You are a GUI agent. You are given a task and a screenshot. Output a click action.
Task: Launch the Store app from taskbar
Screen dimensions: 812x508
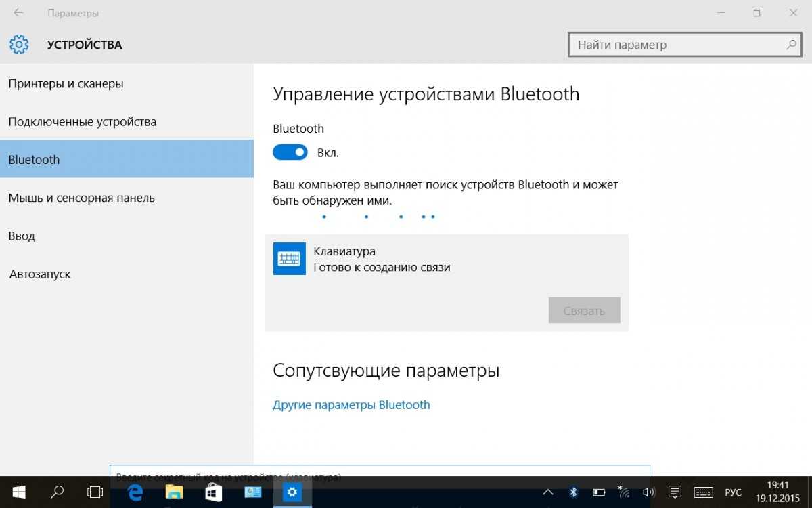pyautogui.click(x=214, y=492)
